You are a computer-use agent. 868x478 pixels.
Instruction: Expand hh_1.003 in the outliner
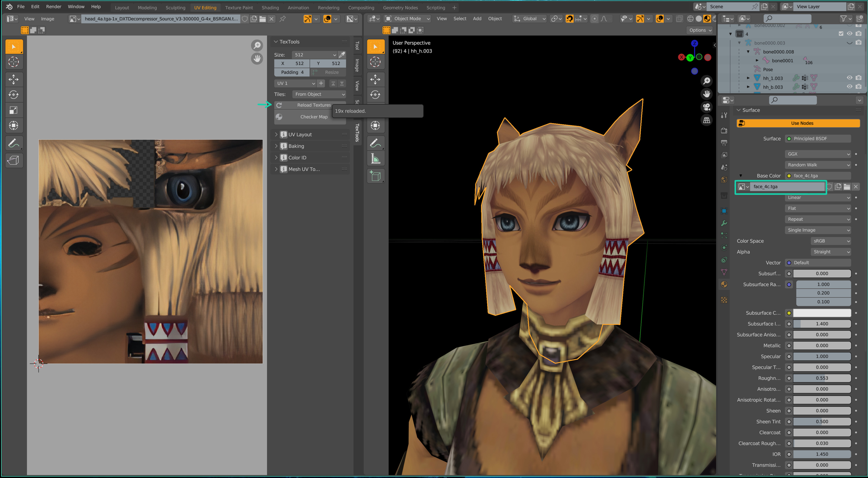(x=748, y=78)
